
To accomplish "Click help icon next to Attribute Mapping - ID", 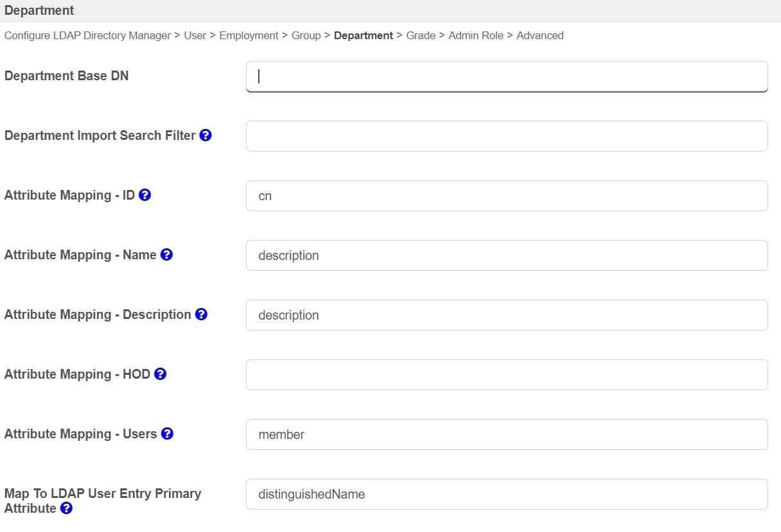I will point(145,195).
